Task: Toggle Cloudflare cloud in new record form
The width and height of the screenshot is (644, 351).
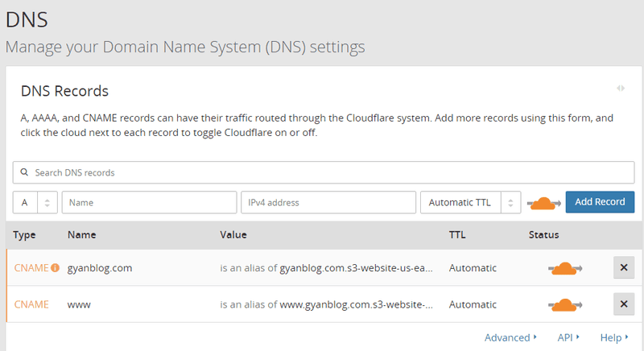Action: pos(544,203)
